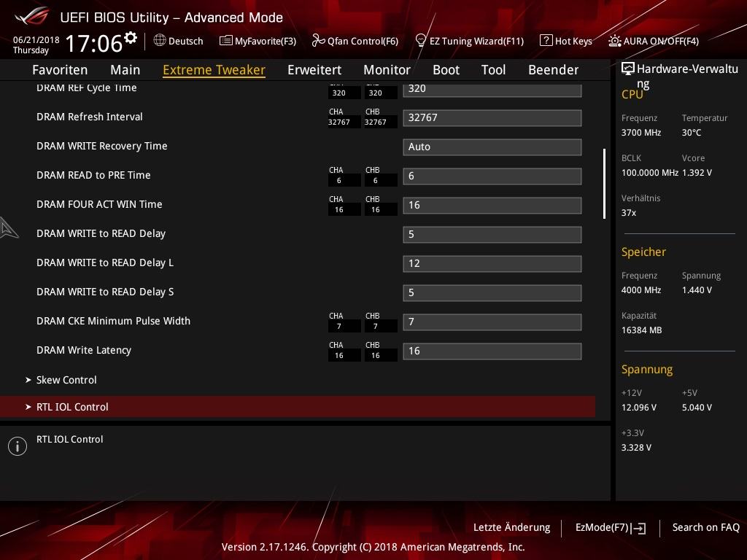The height and width of the screenshot is (560, 747).
Task: Click Speicher Frequenz 4000 MHz value
Action: 641,290
